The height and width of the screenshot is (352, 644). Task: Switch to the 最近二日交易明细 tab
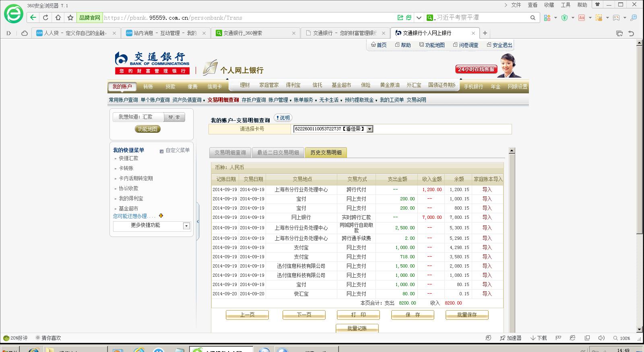[x=278, y=152]
